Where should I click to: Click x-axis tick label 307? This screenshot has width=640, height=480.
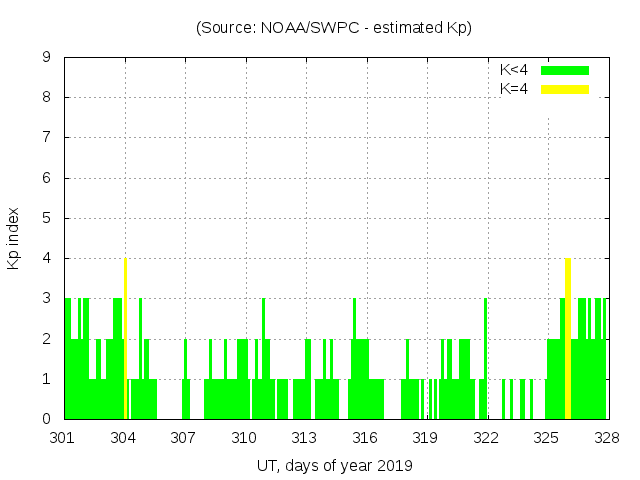point(184,438)
